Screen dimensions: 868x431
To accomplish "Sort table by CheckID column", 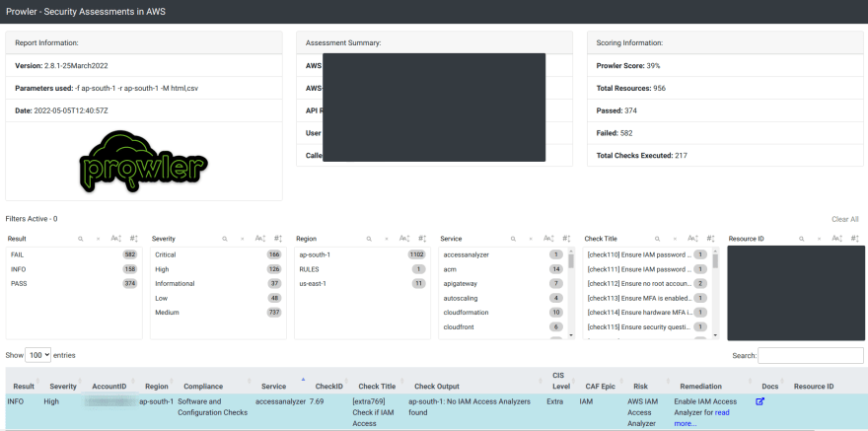I will click(328, 387).
